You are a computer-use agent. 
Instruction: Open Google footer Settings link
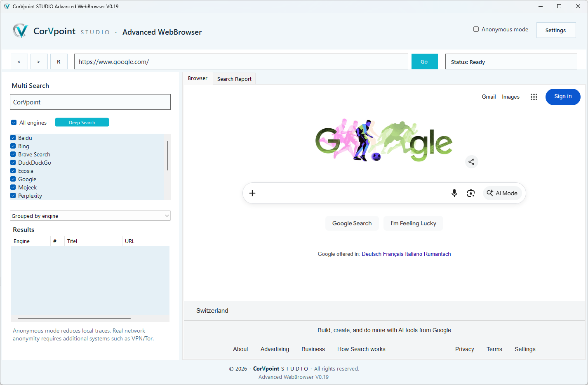[525, 349]
